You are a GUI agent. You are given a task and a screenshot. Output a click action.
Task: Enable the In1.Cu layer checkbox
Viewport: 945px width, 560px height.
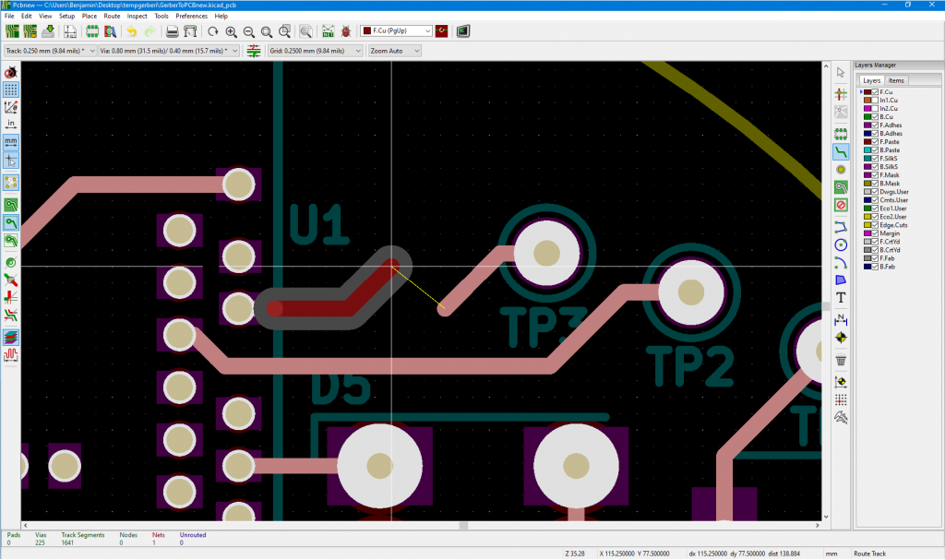point(875,101)
